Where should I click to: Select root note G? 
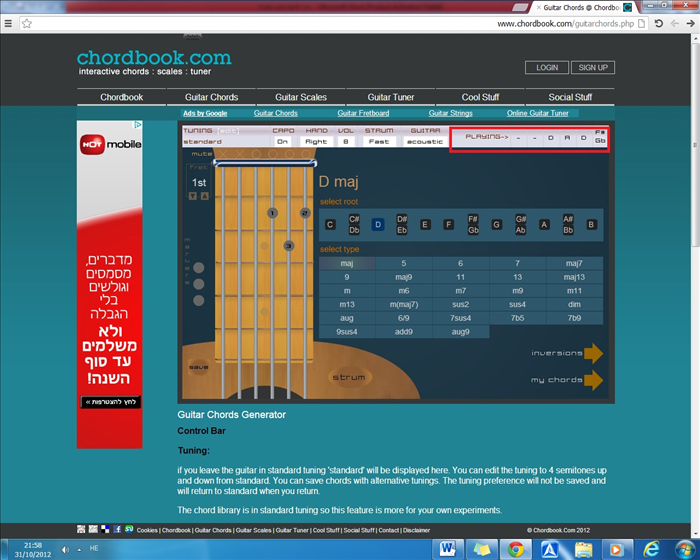[496, 225]
